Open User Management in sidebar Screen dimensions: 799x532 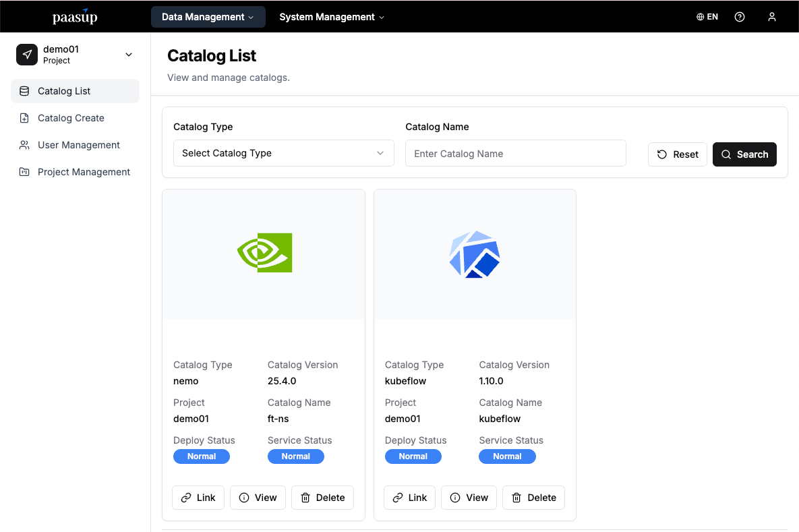point(75,145)
